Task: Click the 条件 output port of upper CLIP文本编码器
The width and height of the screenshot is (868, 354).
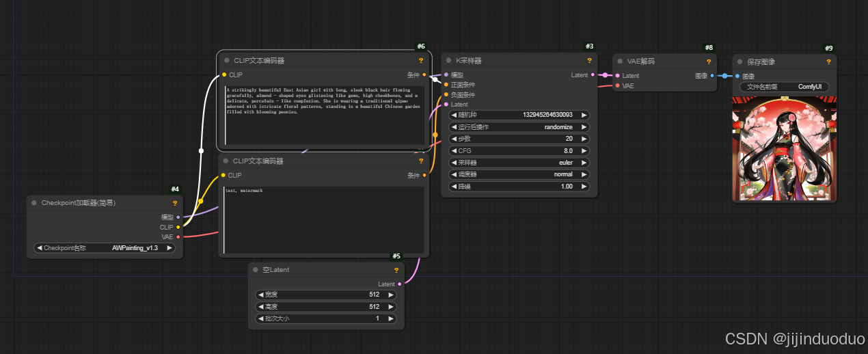Action: click(x=424, y=74)
